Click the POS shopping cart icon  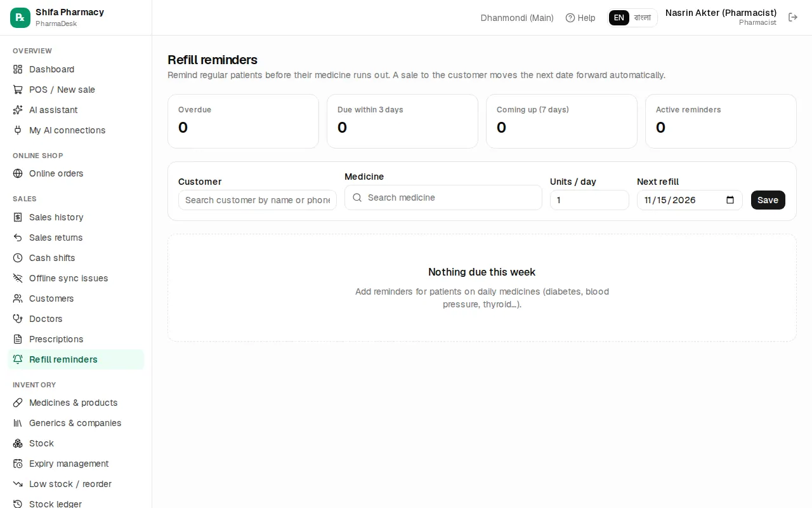[18, 90]
